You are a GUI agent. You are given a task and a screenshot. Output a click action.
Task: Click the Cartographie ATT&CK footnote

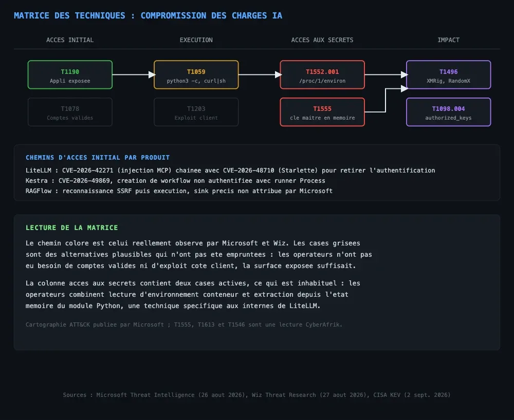click(184, 324)
